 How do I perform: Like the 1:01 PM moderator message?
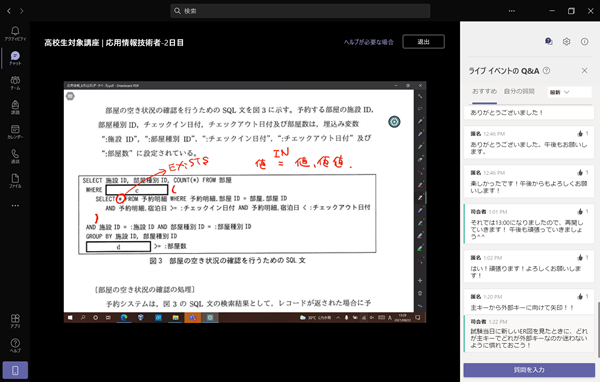580,211
